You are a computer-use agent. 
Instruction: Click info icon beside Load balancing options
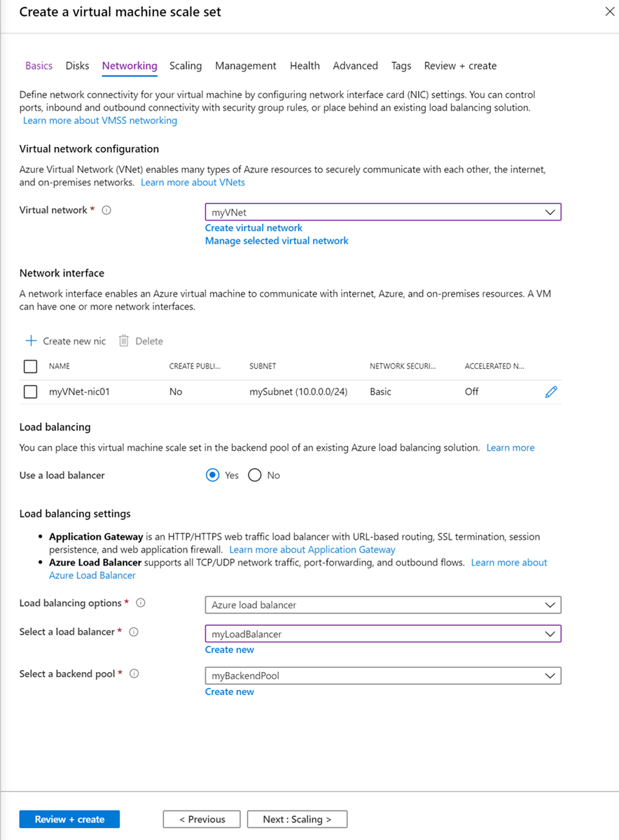point(141,603)
